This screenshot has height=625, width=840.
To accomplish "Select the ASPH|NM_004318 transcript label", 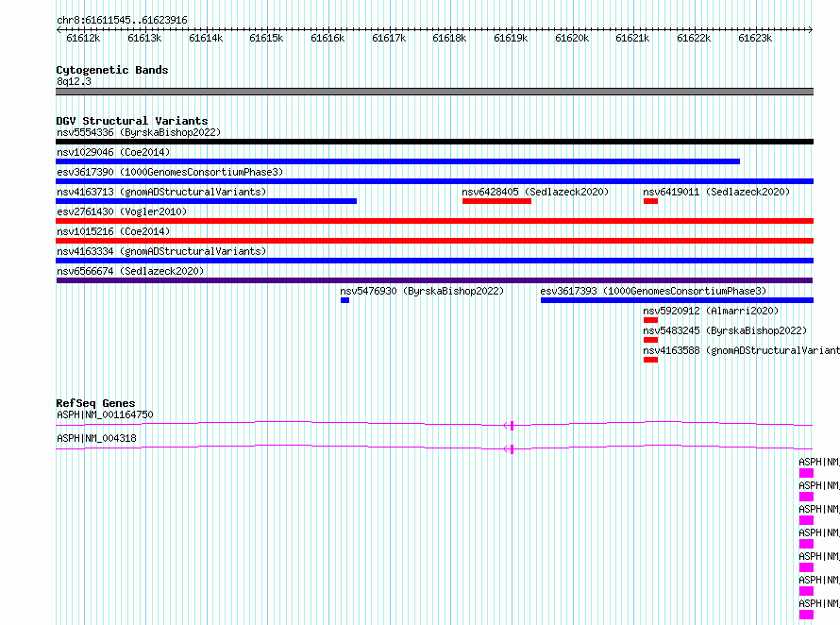I will point(96,438).
